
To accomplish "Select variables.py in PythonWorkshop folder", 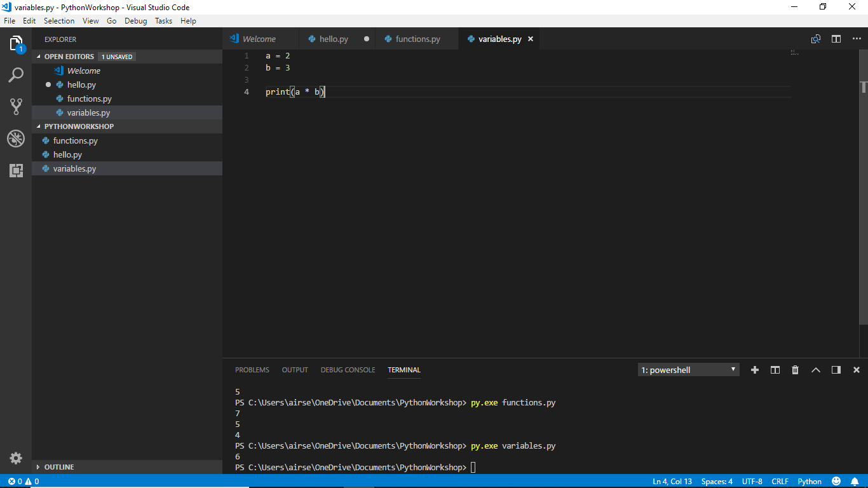I will pos(127,168).
